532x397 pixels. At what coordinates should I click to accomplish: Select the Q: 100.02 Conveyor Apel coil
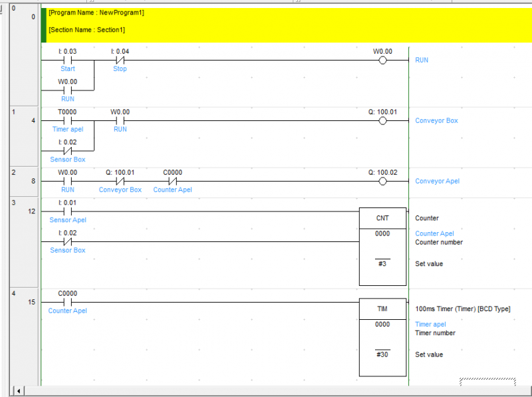tap(382, 181)
